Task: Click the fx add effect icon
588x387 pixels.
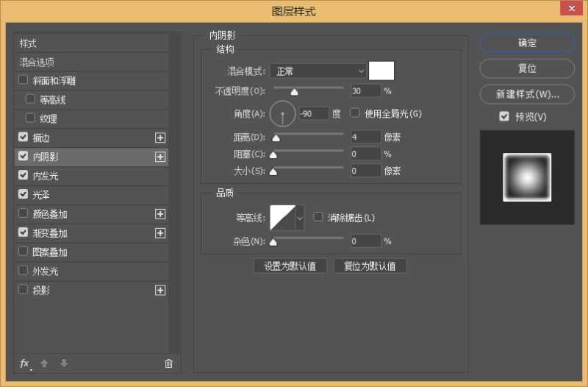Action: 24,363
